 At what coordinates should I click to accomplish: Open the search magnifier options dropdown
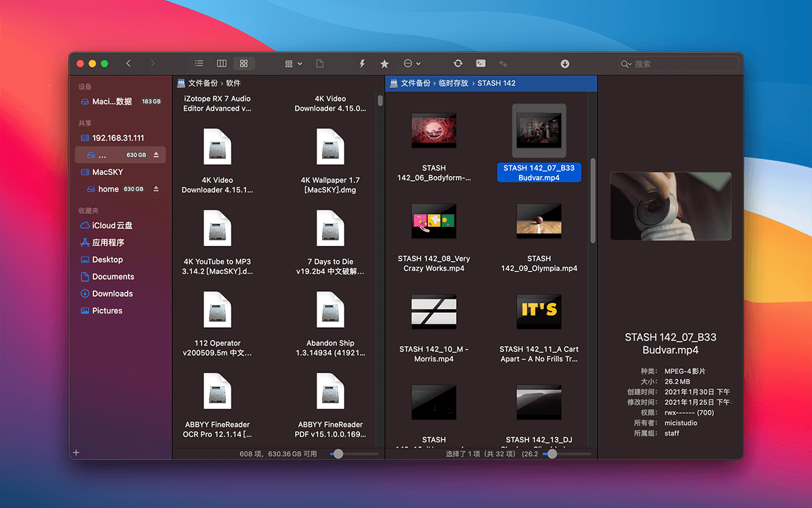(626, 64)
